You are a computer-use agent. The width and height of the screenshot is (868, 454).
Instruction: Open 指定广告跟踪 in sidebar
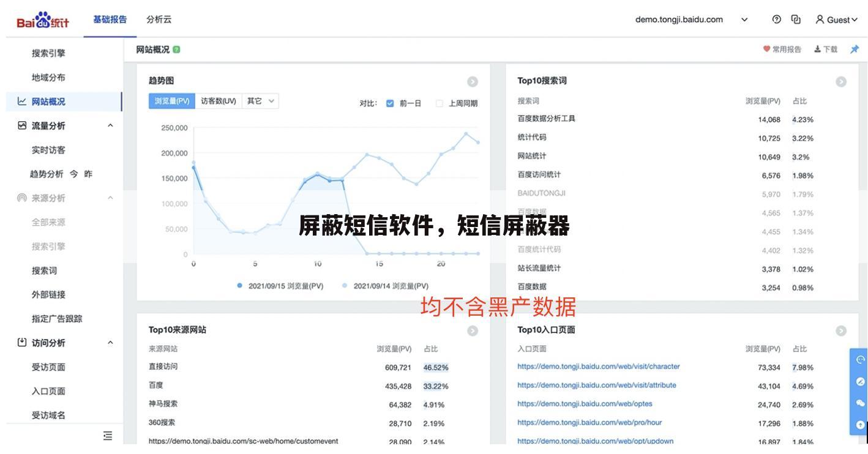point(57,319)
